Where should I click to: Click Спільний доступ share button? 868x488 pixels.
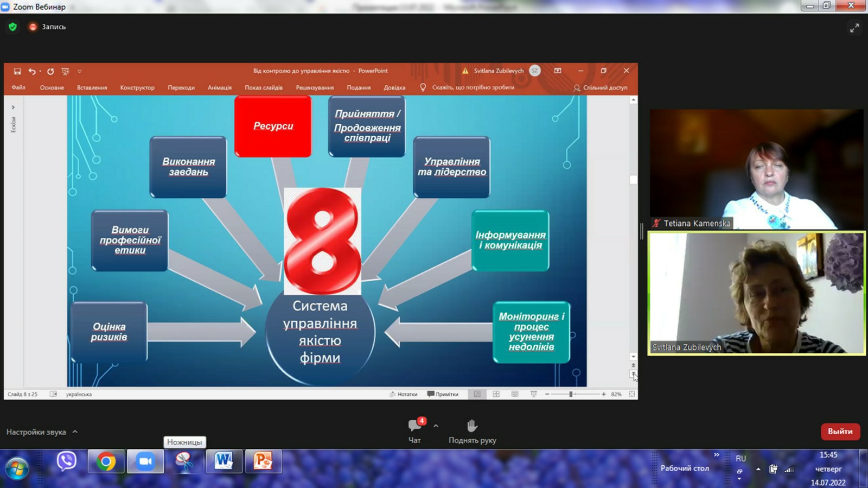click(601, 87)
